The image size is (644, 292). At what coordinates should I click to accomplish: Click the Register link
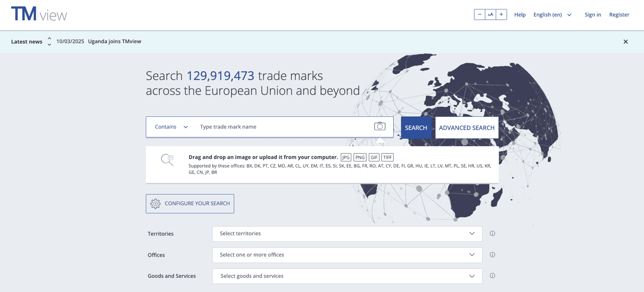pyautogui.click(x=619, y=15)
